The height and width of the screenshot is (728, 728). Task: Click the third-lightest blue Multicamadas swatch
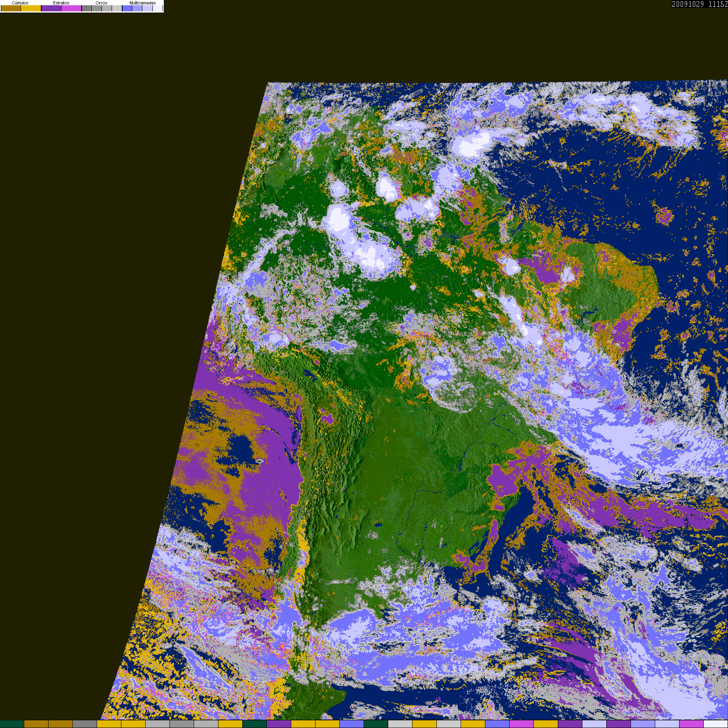point(148,8)
